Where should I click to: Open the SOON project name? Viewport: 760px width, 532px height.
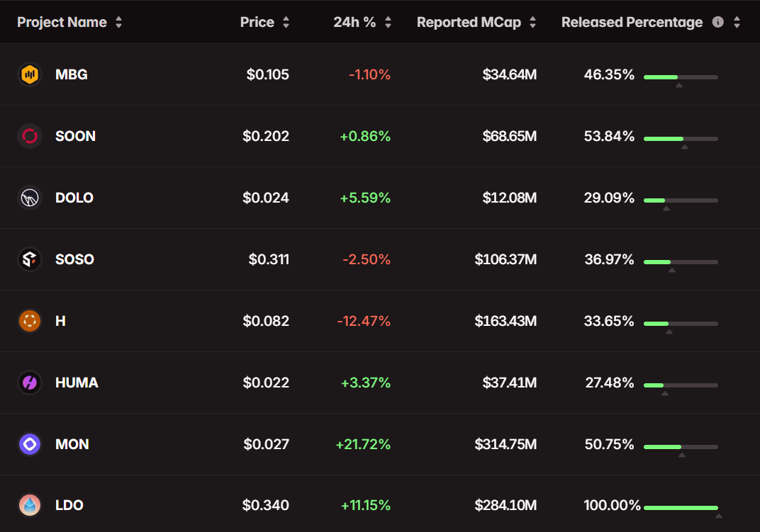(x=75, y=136)
